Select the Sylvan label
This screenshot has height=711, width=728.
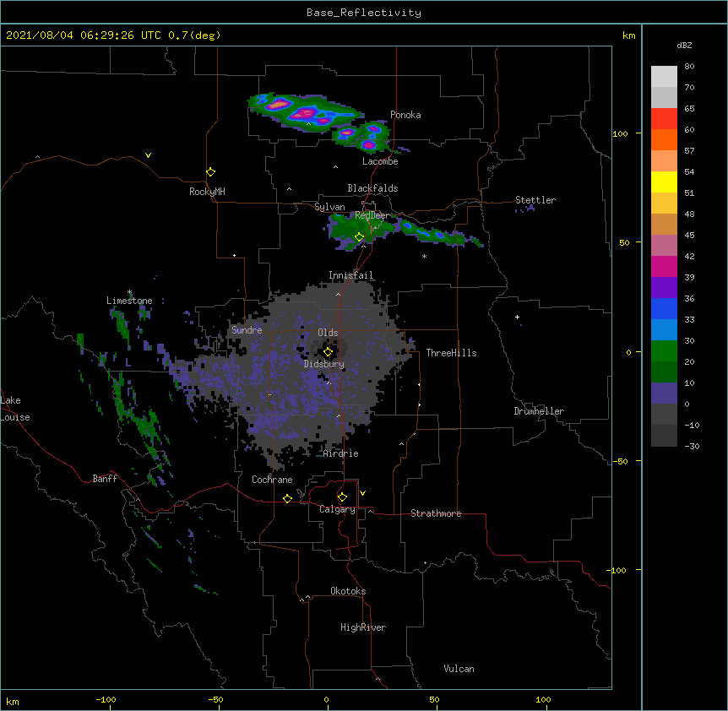[x=329, y=207]
